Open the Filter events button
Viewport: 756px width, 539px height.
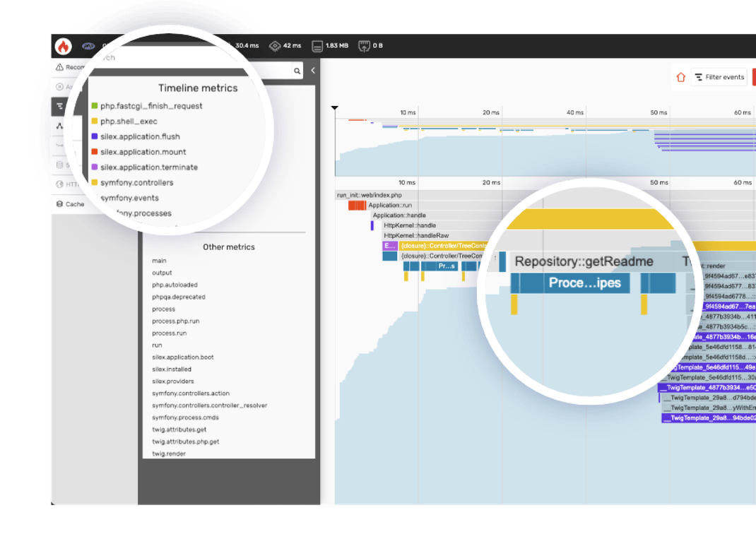[x=719, y=77]
